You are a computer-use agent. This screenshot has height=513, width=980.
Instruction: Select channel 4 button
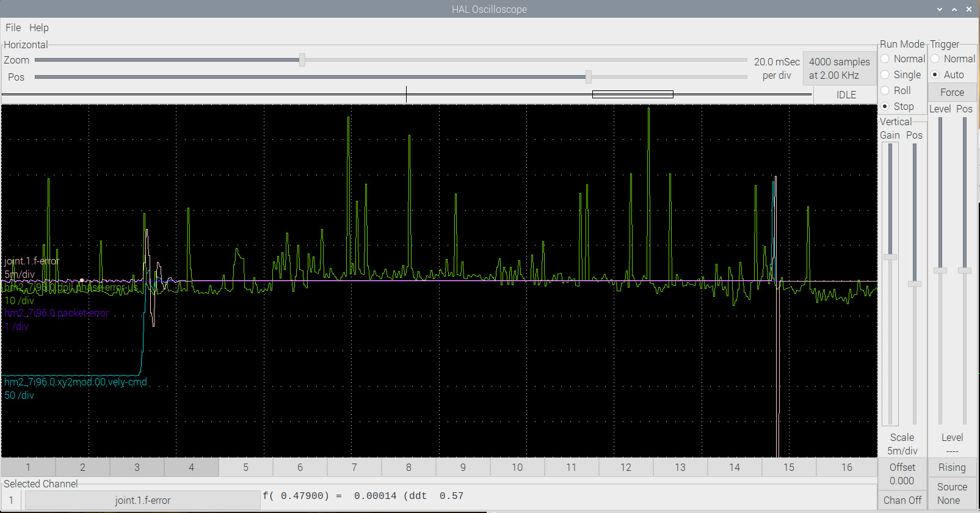pos(191,467)
